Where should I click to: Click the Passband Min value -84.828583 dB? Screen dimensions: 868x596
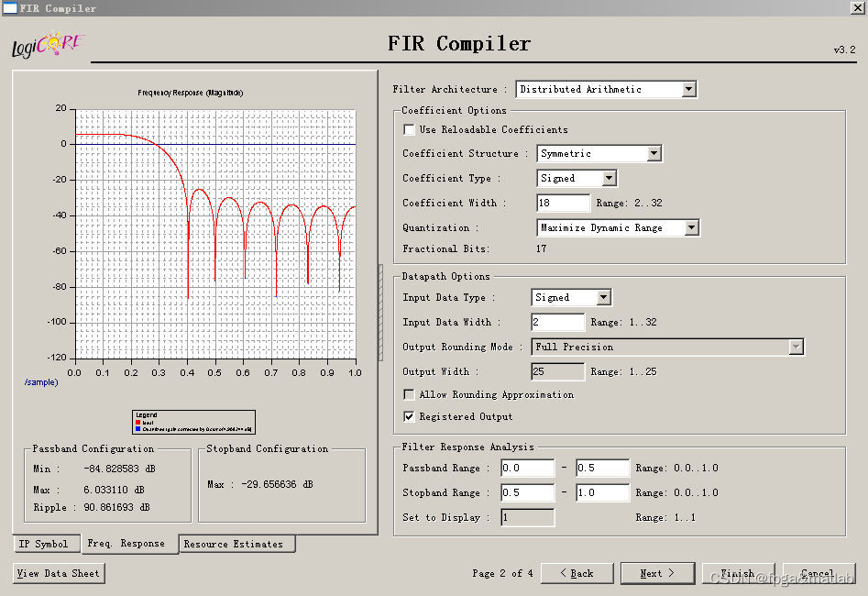pyautogui.click(x=119, y=469)
